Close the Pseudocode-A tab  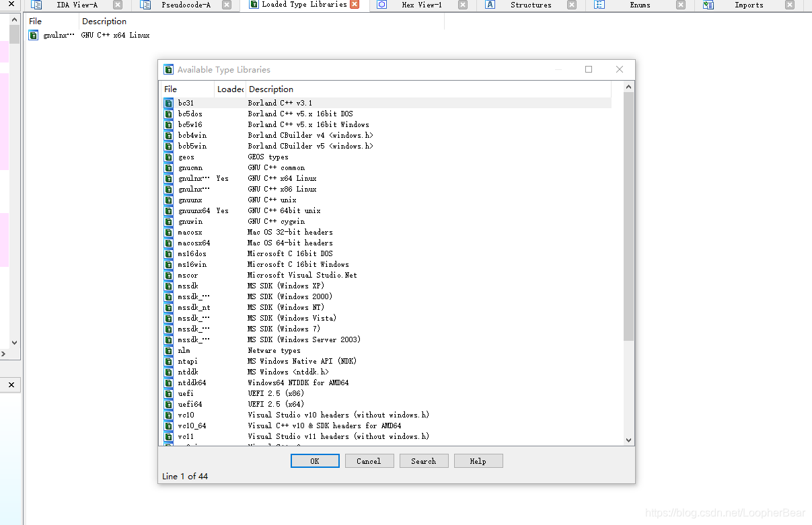[227, 5]
